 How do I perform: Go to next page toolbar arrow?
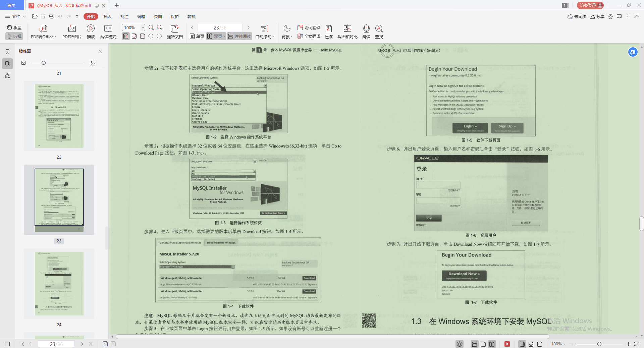point(248,27)
